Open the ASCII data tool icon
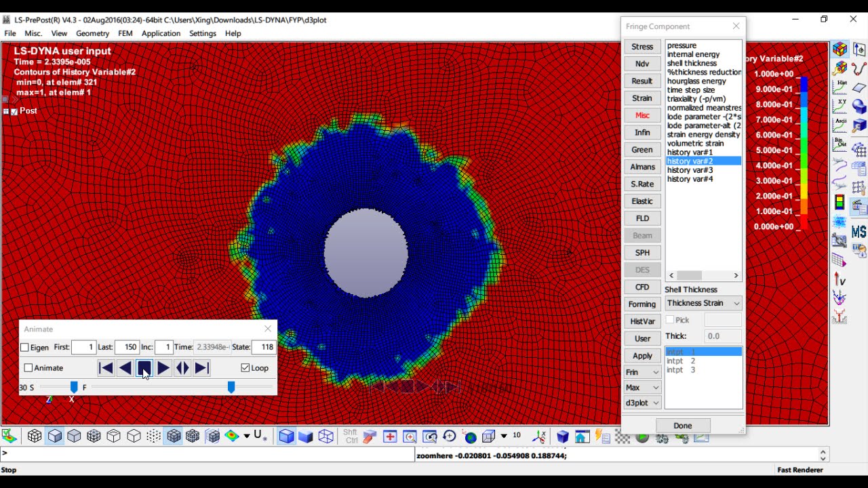The image size is (868, 488). pos(840,125)
